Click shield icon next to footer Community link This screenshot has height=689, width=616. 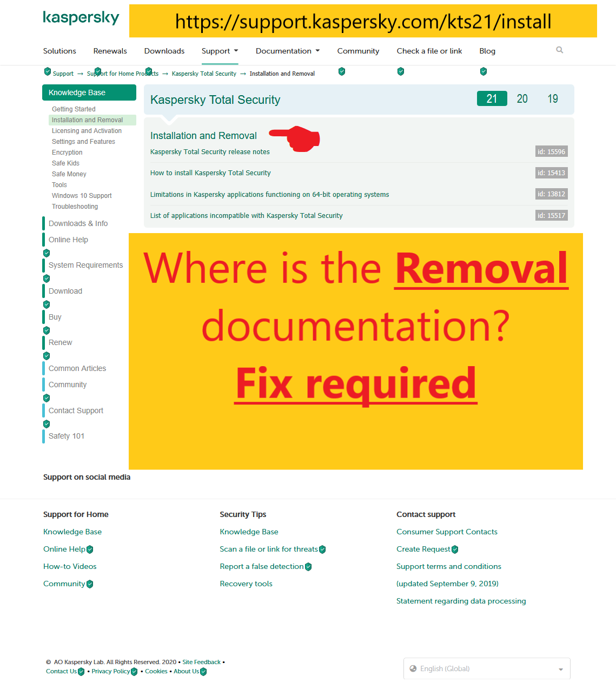(90, 584)
